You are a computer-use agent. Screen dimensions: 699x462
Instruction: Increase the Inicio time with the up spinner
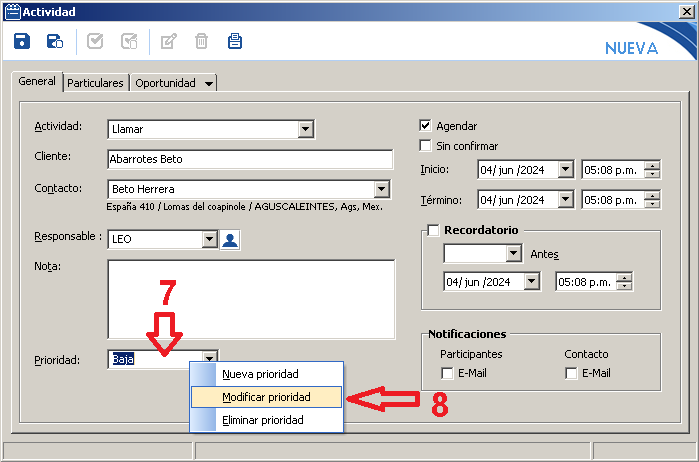click(652, 166)
